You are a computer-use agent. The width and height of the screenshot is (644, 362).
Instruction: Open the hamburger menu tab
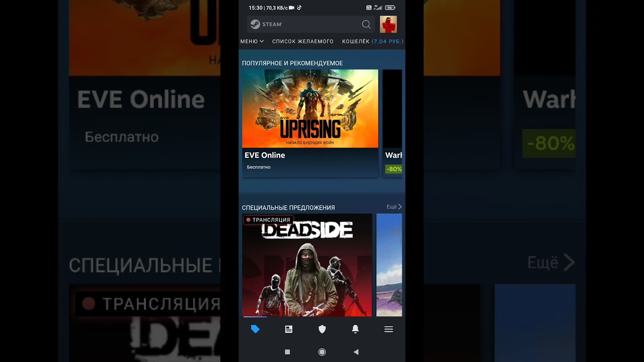tap(388, 329)
